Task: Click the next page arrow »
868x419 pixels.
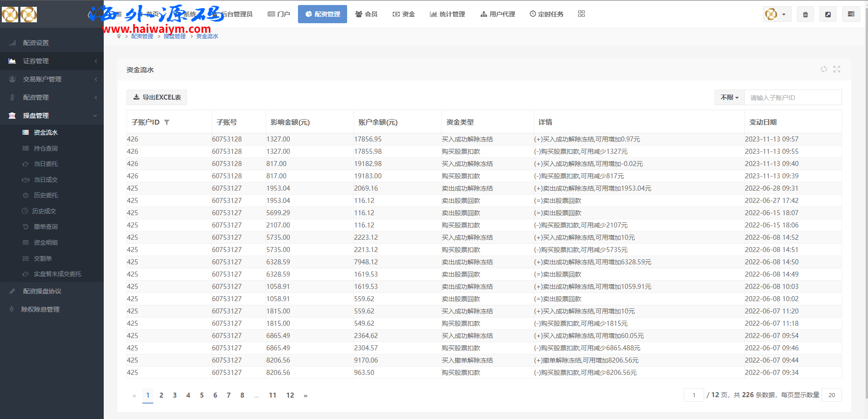Action: point(305,396)
